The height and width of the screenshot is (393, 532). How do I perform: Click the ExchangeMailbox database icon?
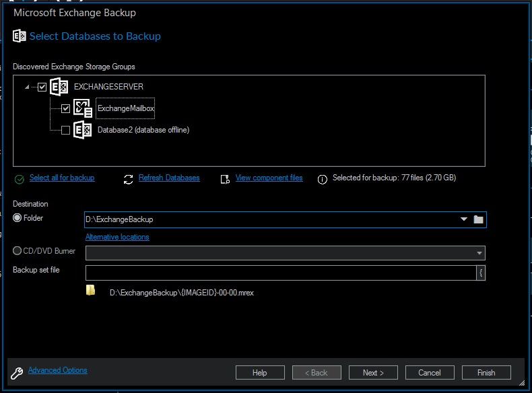tap(83, 108)
